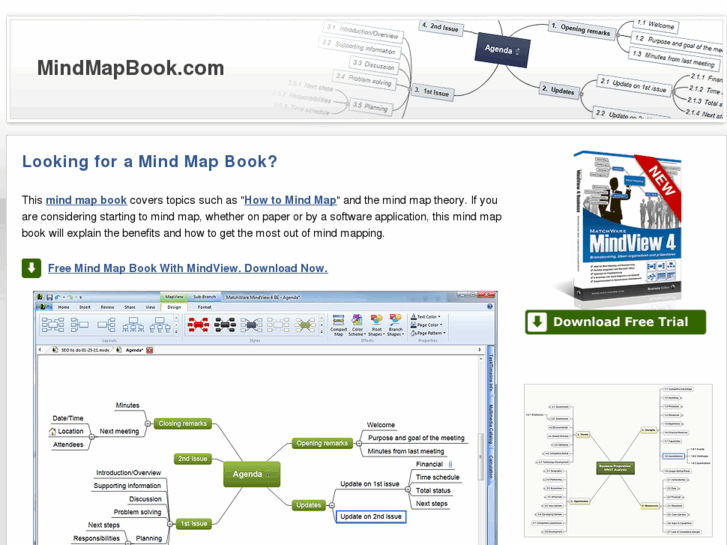Image resolution: width=727 pixels, height=545 pixels.
Task: Select the Design ribbon tab
Action: 174,307
